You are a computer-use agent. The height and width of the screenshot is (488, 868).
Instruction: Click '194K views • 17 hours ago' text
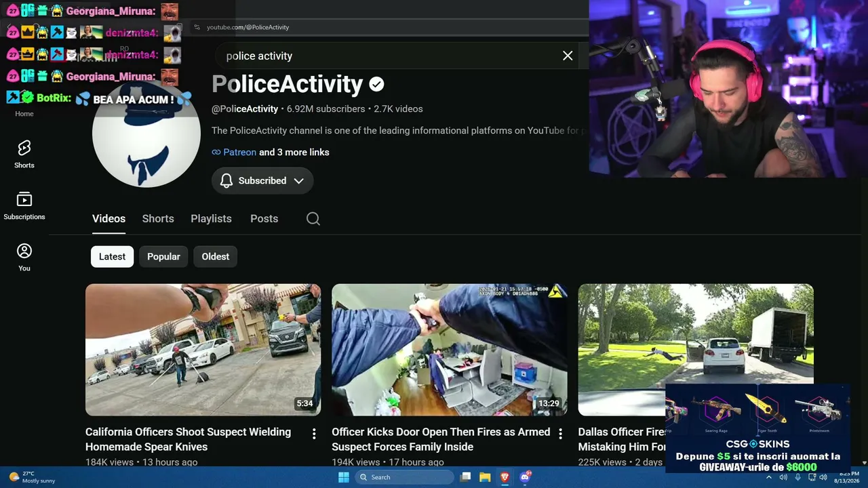[388, 462]
